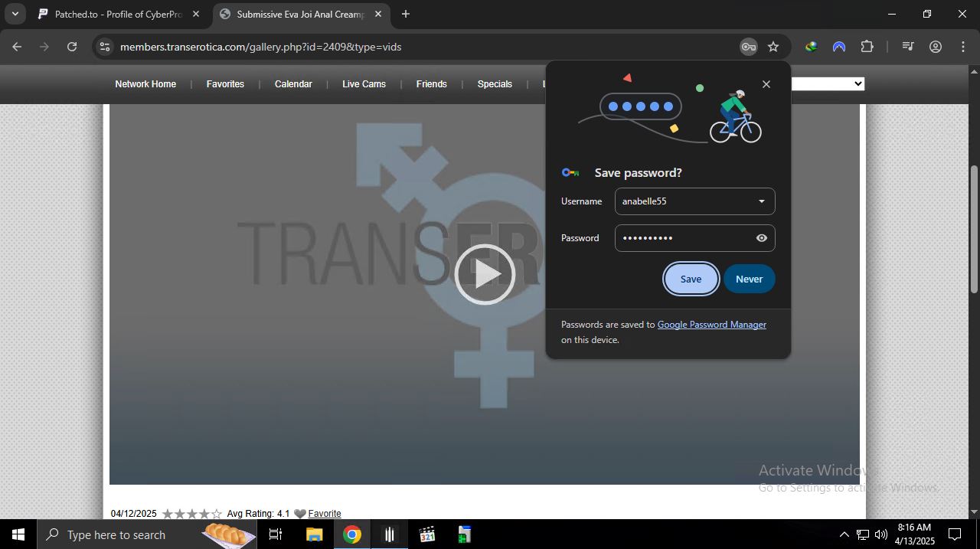Open a new browser tab

pos(405,14)
